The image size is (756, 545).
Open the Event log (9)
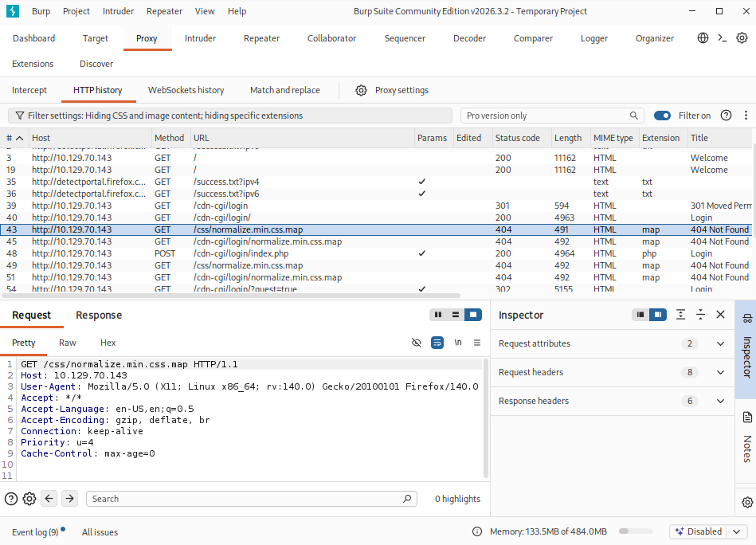pyautogui.click(x=35, y=532)
